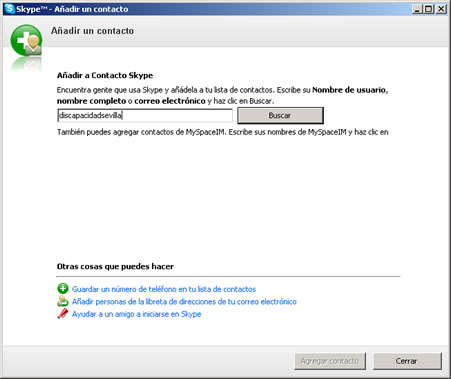The image size is (451, 379).
Task: Minimize the Añadir un contacto window
Action: pyautogui.click(x=417, y=9)
